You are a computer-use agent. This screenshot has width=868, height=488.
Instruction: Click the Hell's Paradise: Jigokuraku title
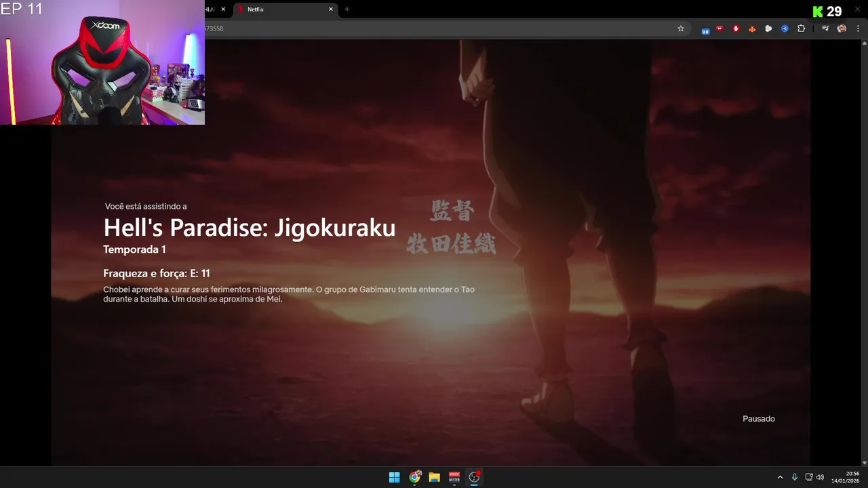pyautogui.click(x=250, y=228)
